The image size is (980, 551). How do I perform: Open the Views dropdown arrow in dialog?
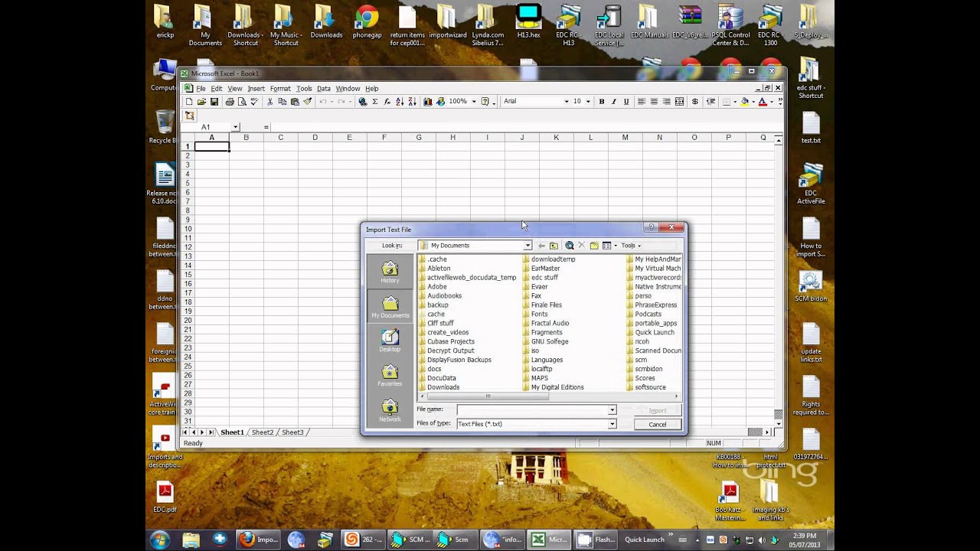coord(615,246)
